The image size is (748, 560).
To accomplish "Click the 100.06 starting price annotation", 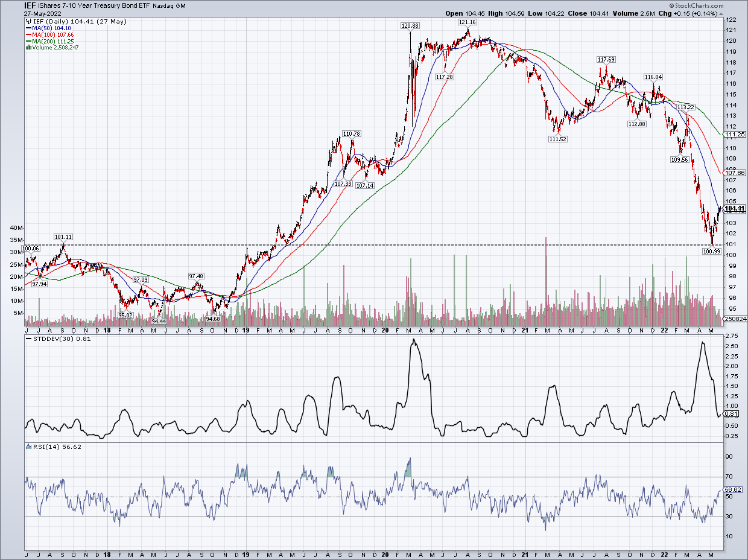I will [x=31, y=248].
